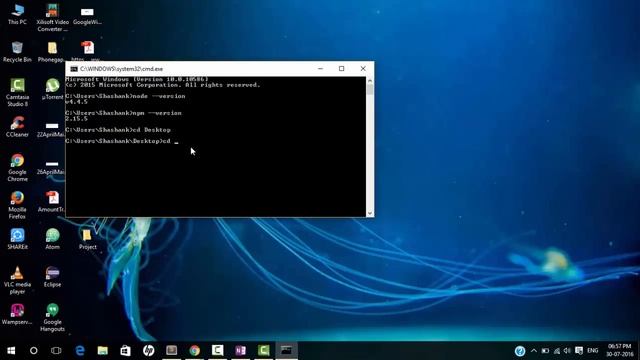
Task: Launch SHAREit from desktop
Action: pyautogui.click(x=17, y=239)
